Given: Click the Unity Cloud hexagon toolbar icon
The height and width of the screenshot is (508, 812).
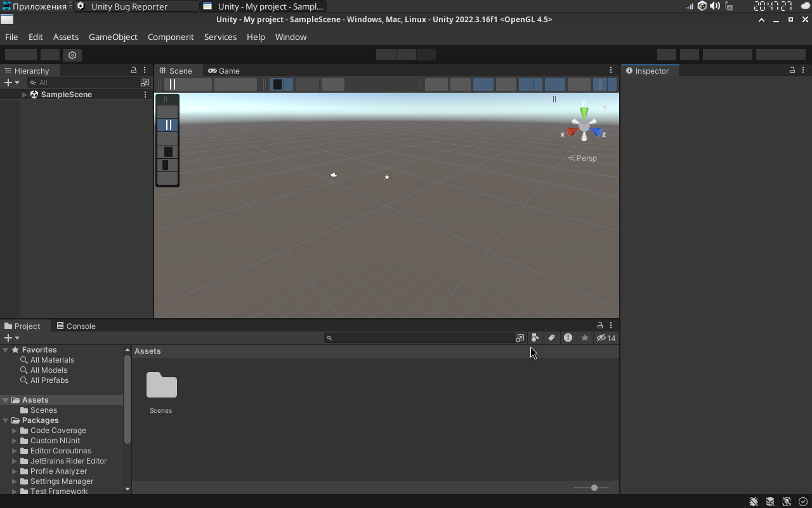Looking at the screenshot, I should [x=72, y=55].
